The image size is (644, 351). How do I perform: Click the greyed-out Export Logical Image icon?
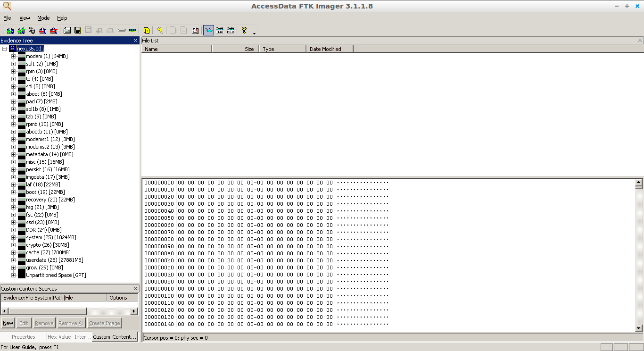(88, 30)
